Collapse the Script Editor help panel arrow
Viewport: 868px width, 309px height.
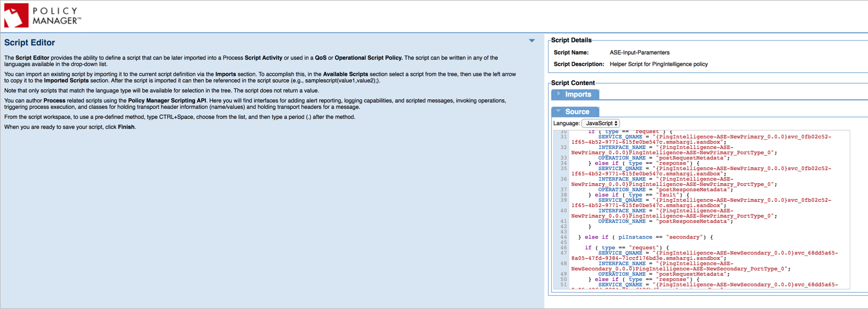[x=532, y=40]
